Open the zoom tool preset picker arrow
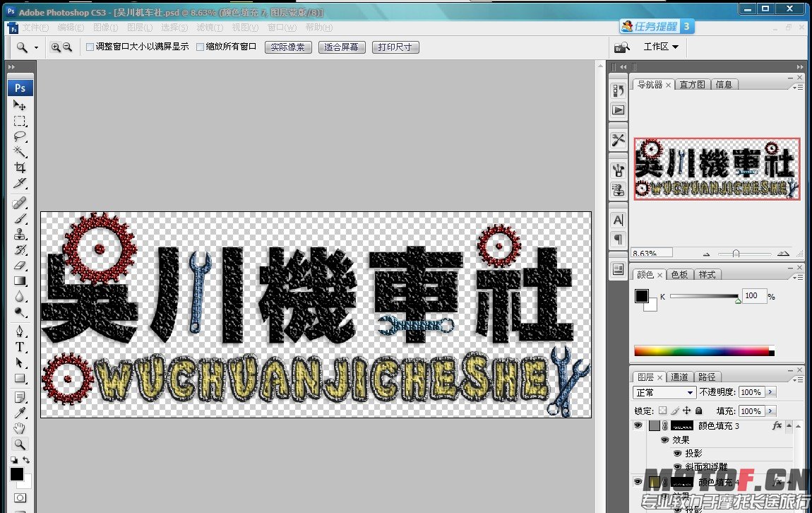 [x=36, y=47]
